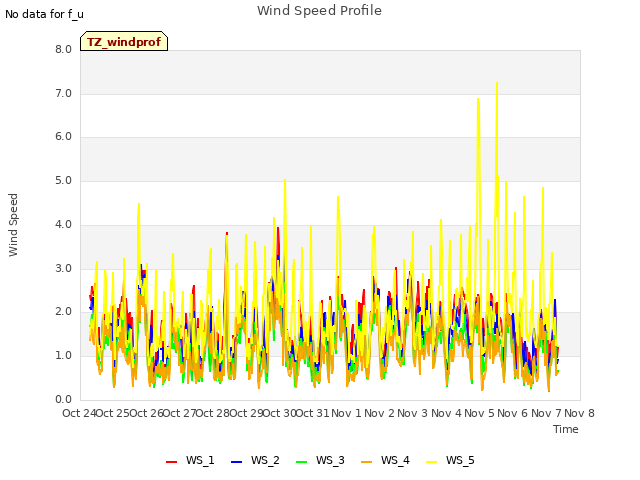Click the 7.0 y-axis tick label
The height and width of the screenshot is (480, 640).
[x=63, y=93]
